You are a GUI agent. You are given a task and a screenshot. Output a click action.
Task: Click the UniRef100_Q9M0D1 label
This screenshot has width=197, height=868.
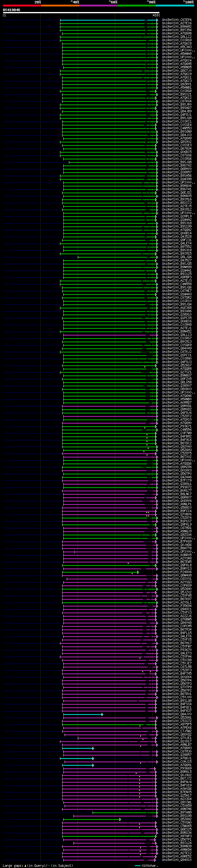(x=177, y=406)
